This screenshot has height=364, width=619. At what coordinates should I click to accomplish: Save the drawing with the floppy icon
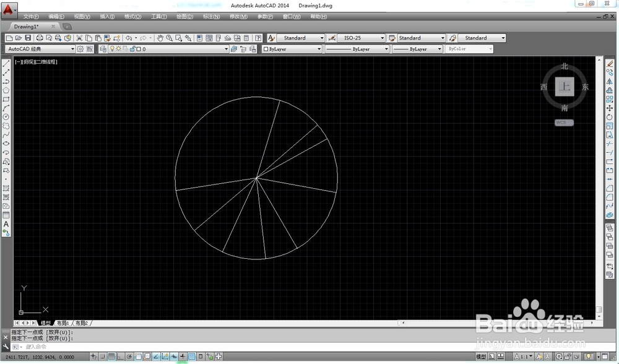(x=28, y=38)
